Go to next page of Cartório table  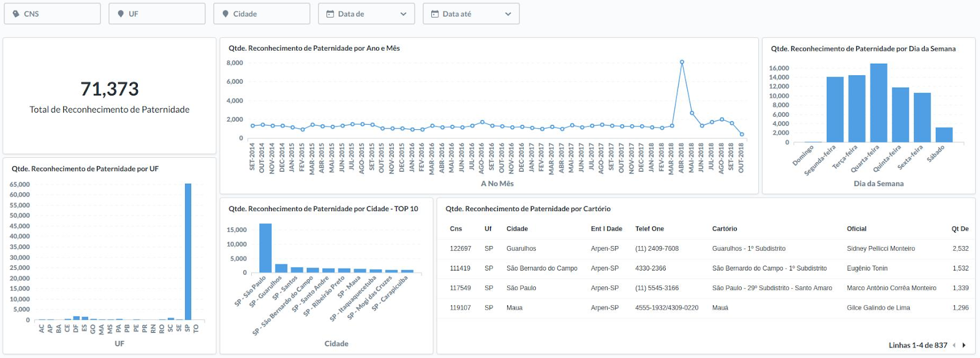click(x=964, y=345)
